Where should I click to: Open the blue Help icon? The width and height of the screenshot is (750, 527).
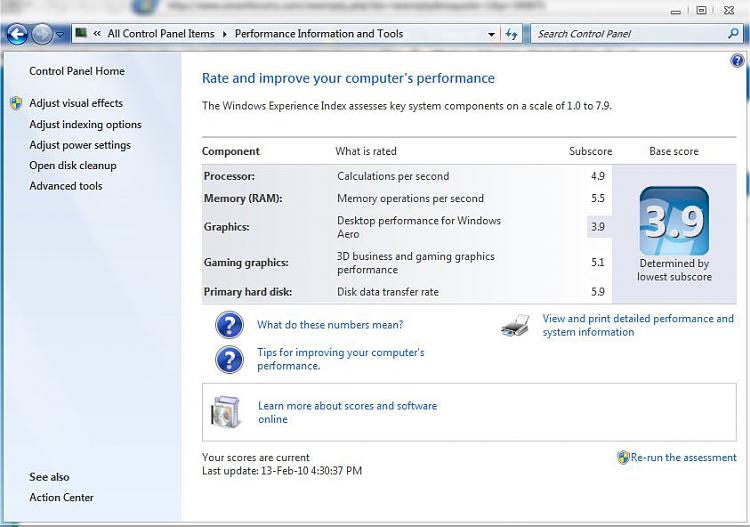coord(737,61)
